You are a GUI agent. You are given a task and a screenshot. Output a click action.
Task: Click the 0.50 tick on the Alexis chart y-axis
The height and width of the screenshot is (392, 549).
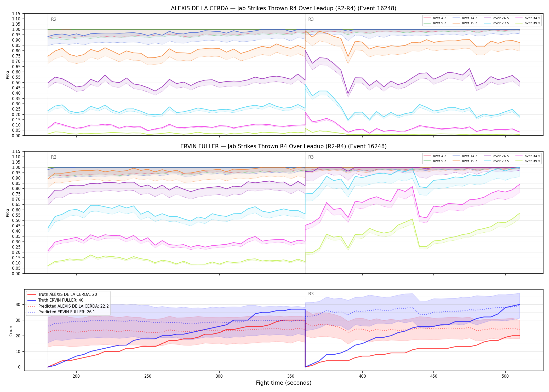(x=16, y=83)
